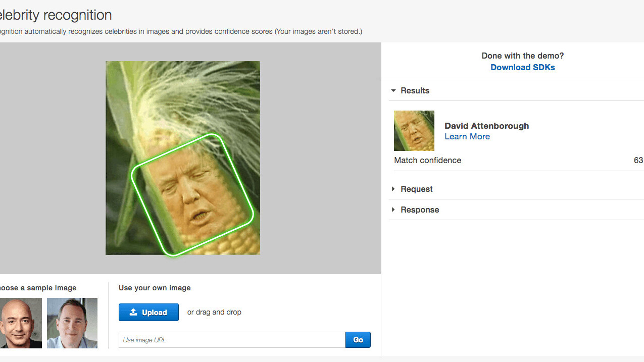Click the Upload button label
644x362 pixels.
[154, 313]
